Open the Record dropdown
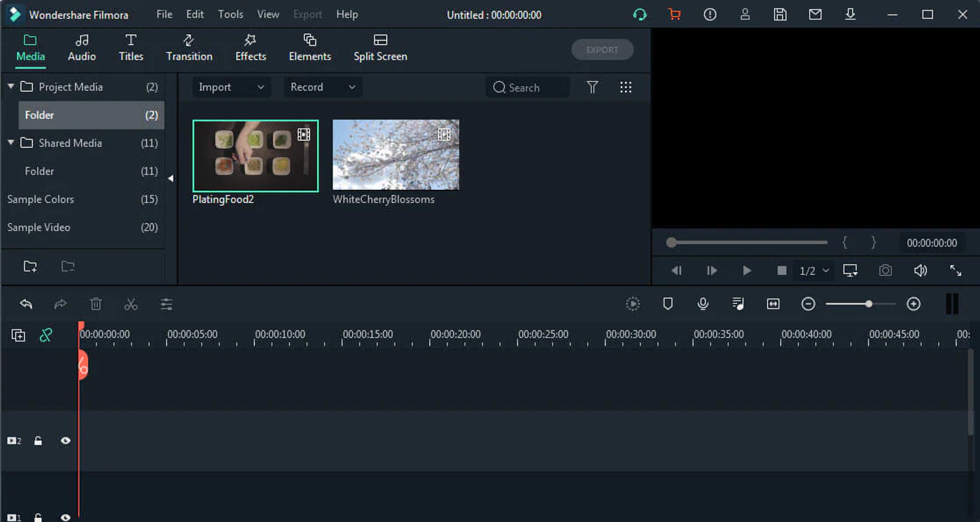Screen dimensions: 980x522 pyautogui.click(x=322, y=87)
